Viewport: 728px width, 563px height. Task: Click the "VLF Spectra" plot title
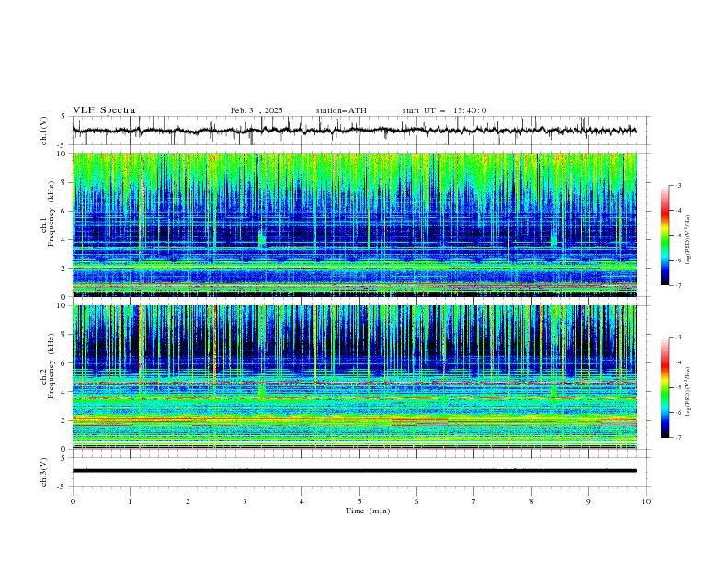coord(104,110)
